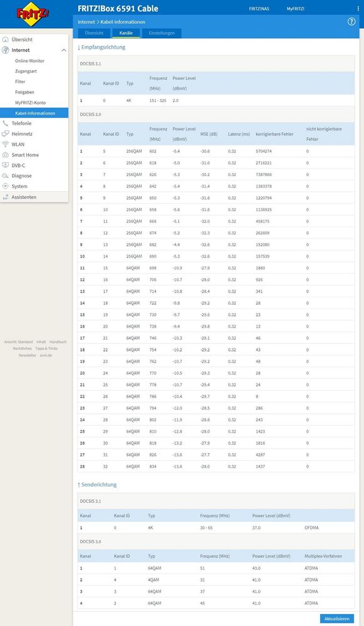The height and width of the screenshot is (626, 364).
Task: Open the three-dot menu in the header
Action: point(358,8)
